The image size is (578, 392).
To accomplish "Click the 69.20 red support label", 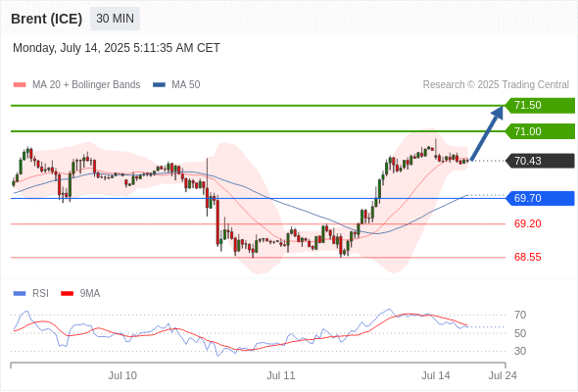I will [x=527, y=223].
